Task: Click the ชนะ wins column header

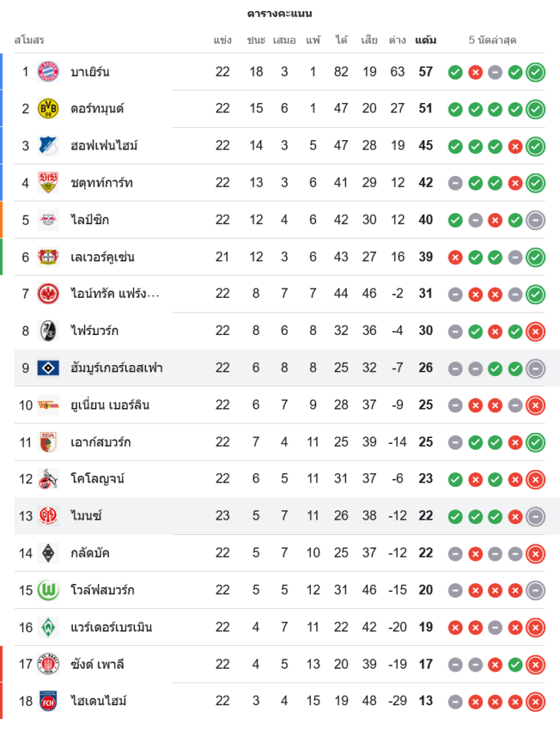Action: pyautogui.click(x=256, y=40)
